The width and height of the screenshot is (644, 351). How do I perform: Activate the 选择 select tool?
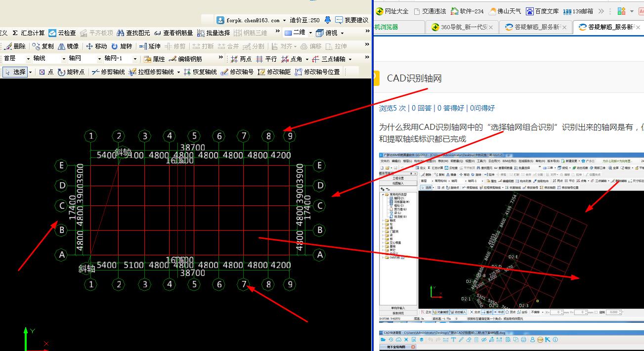pos(15,72)
